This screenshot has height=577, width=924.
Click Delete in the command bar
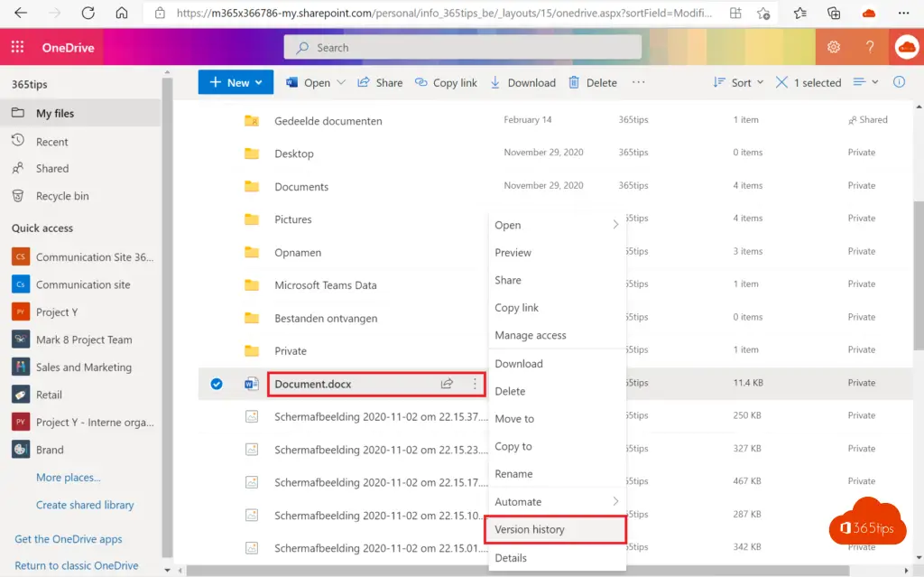[x=593, y=82]
